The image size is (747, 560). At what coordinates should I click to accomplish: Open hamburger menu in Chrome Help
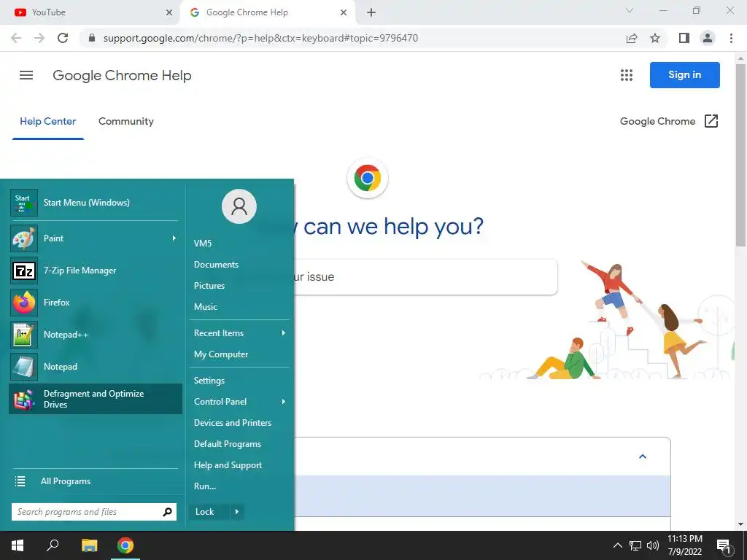26,75
